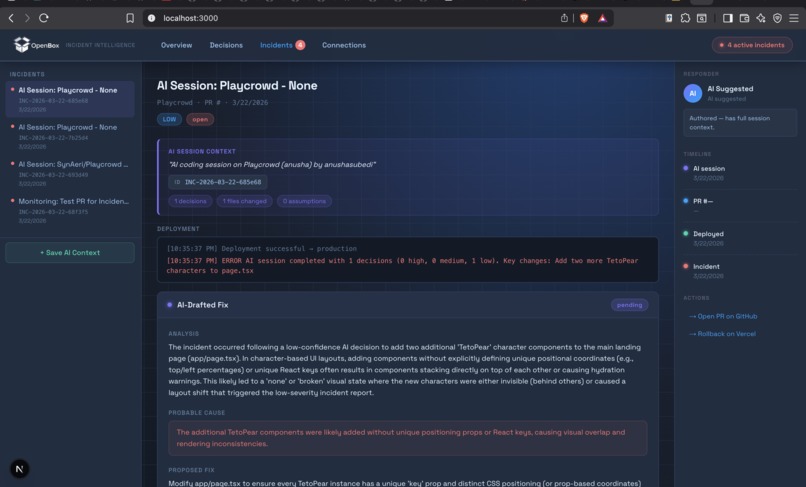This screenshot has width=806, height=487.
Task: Click the incident title heading
Action: coord(237,85)
